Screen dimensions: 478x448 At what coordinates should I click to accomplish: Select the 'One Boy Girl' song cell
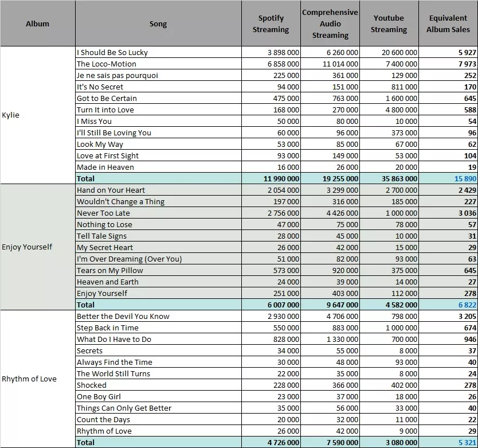158,397
